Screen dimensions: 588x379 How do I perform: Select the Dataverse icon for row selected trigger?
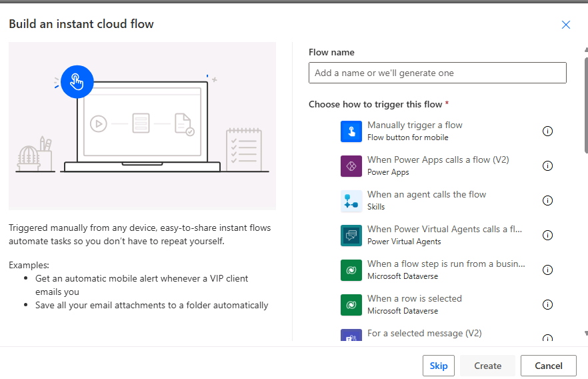pyautogui.click(x=351, y=305)
